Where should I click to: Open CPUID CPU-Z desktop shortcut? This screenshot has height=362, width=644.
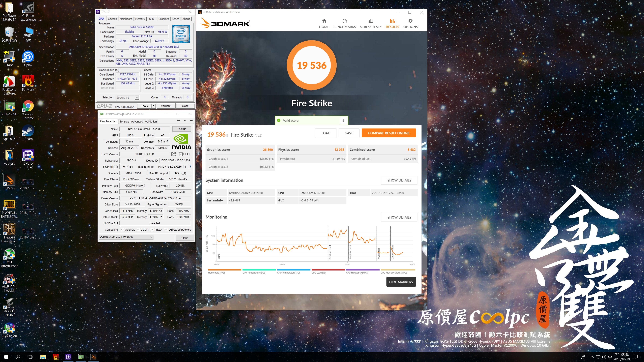28,159
